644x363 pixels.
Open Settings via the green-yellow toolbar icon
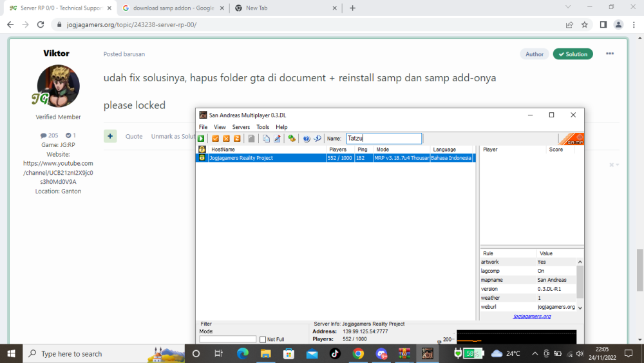tap(292, 139)
